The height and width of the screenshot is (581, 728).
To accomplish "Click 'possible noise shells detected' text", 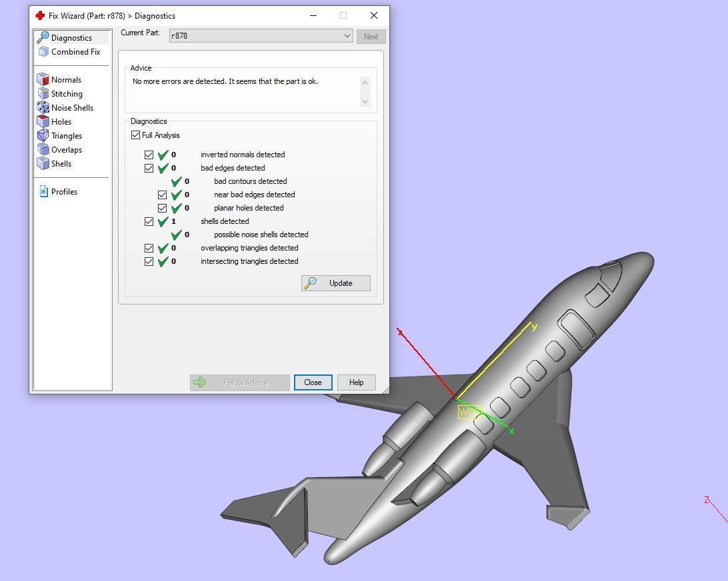I will (x=261, y=235).
